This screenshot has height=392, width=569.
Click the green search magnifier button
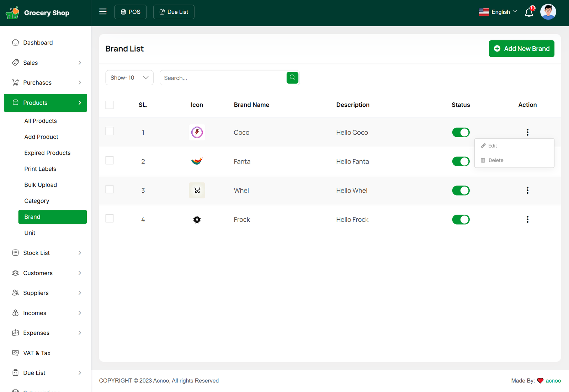[x=292, y=77]
